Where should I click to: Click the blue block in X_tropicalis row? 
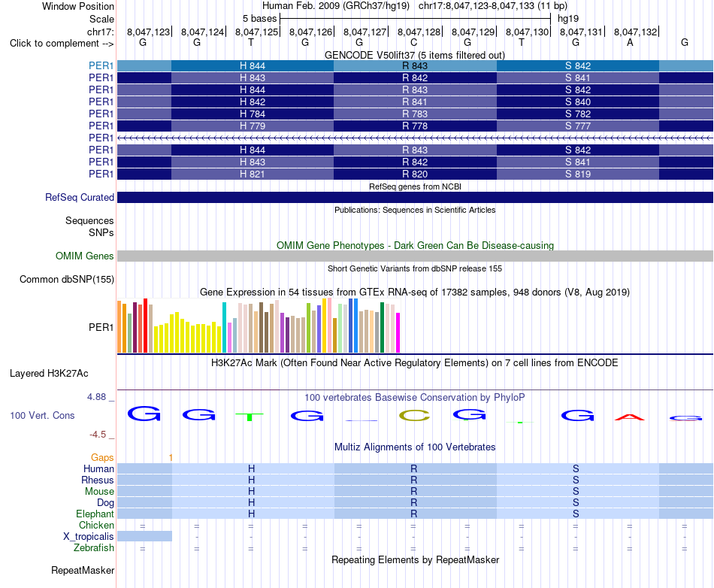click(x=145, y=536)
